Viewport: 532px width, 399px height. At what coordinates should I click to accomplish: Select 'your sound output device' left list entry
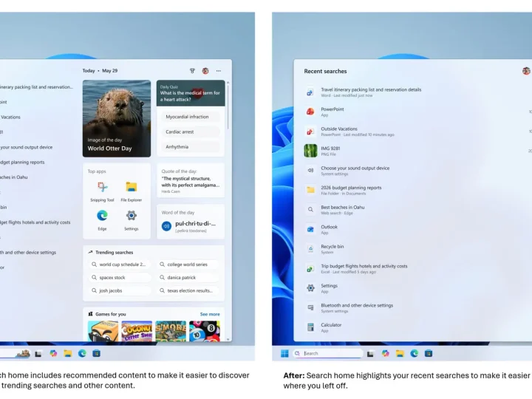point(27,147)
